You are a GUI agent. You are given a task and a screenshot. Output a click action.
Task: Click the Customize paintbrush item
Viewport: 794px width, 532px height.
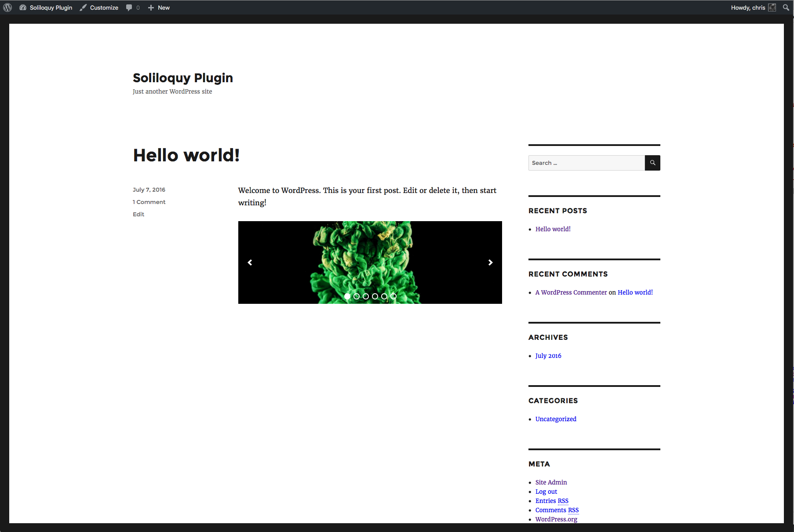coord(99,7)
